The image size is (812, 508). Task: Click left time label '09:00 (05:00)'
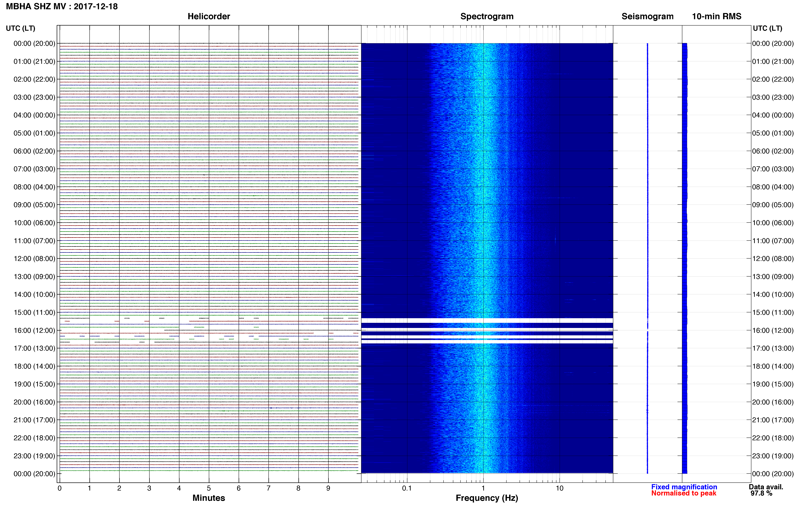(34, 205)
